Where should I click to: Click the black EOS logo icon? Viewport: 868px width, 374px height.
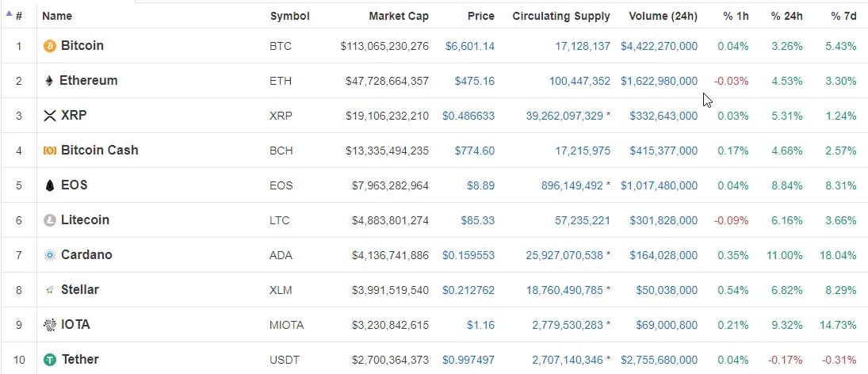tap(50, 185)
